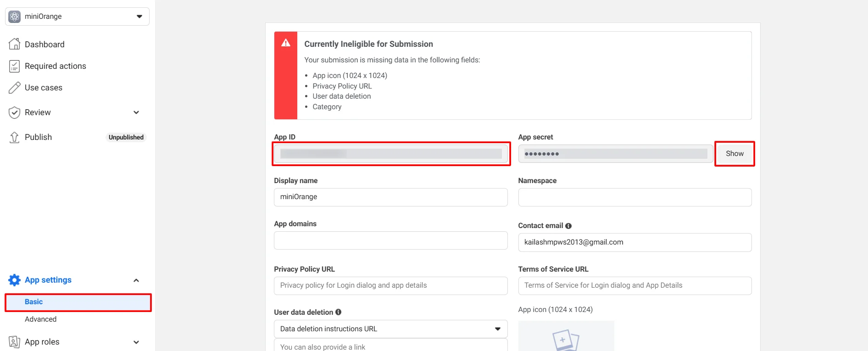Image resolution: width=868 pixels, height=351 pixels.
Task: Click the Terms of Service URL field
Action: pos(635,286)
